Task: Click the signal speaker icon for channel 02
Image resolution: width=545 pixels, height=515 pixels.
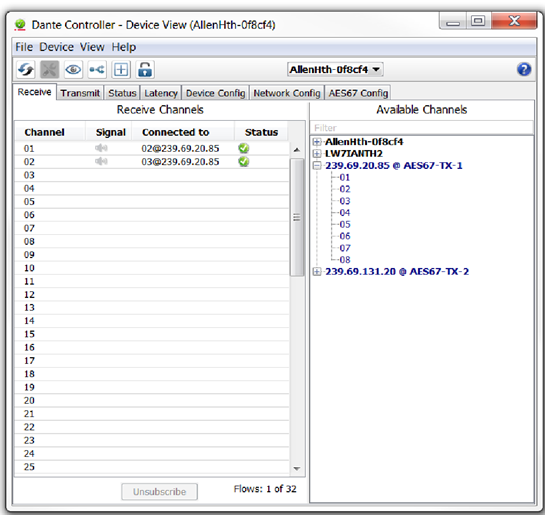Action: 101,162
